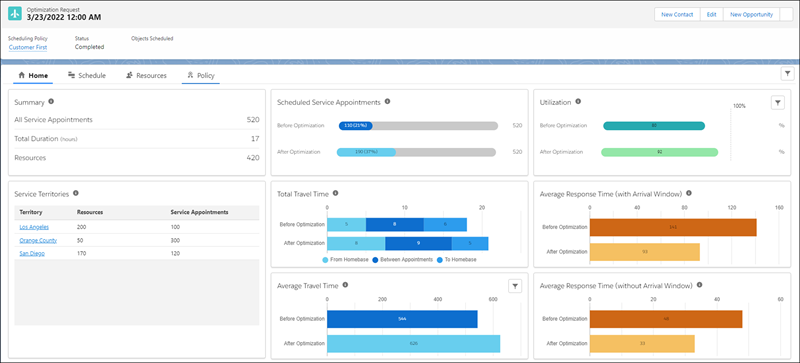Image resolution: width=800 pixels, height=363 pixels.
Task: Click the Edit button
Action: click(711, 15)
